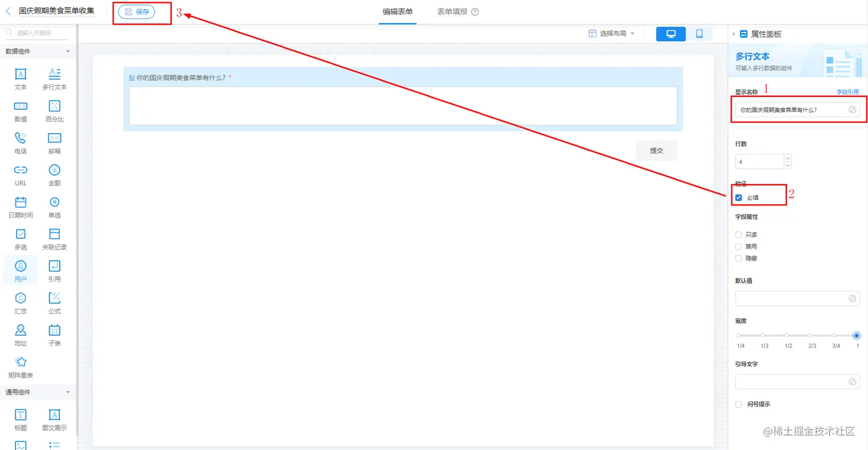868x450 pixels.
Task: Add a 地址 address component
Action: 21,336
